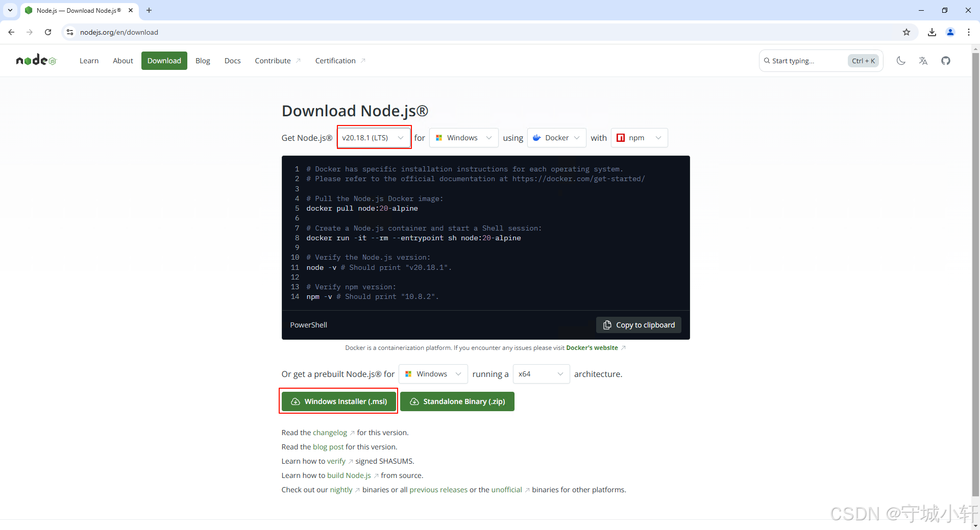Open the tab search dropdown arrow
The image size is (980, 530).
click(x=10, y=10)
